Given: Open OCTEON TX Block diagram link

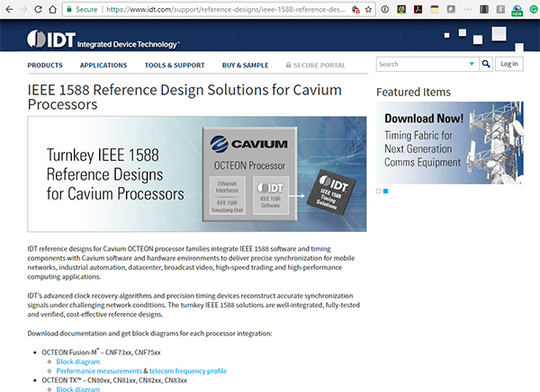Looking at the screenshot, I should coord(78,389).
